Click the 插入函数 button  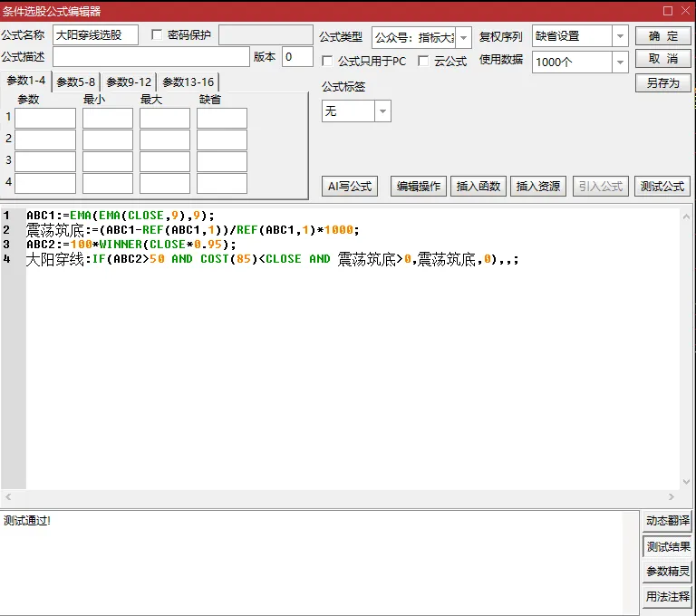coord(478,187)
